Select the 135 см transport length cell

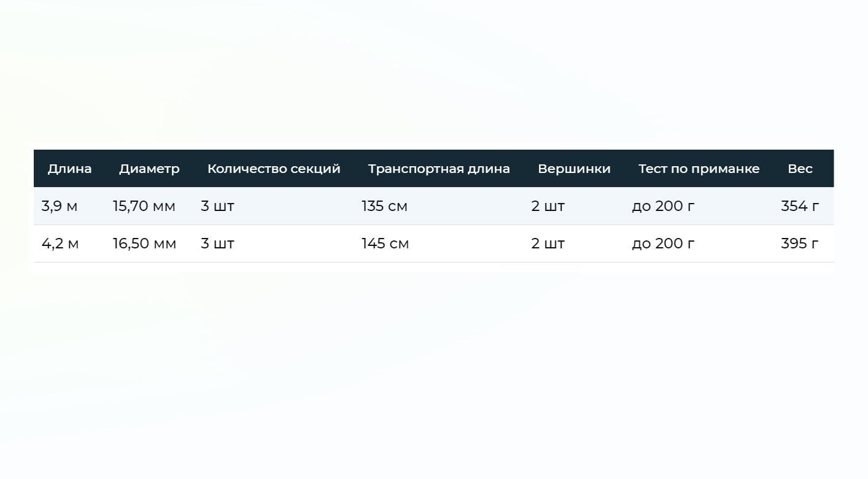pyautogui.click(x=384, y=206)
